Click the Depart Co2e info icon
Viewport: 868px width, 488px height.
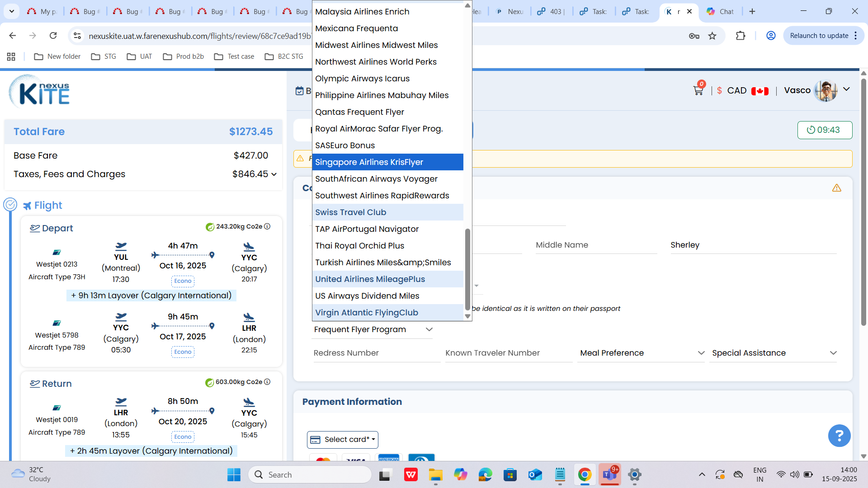[267, 226]
